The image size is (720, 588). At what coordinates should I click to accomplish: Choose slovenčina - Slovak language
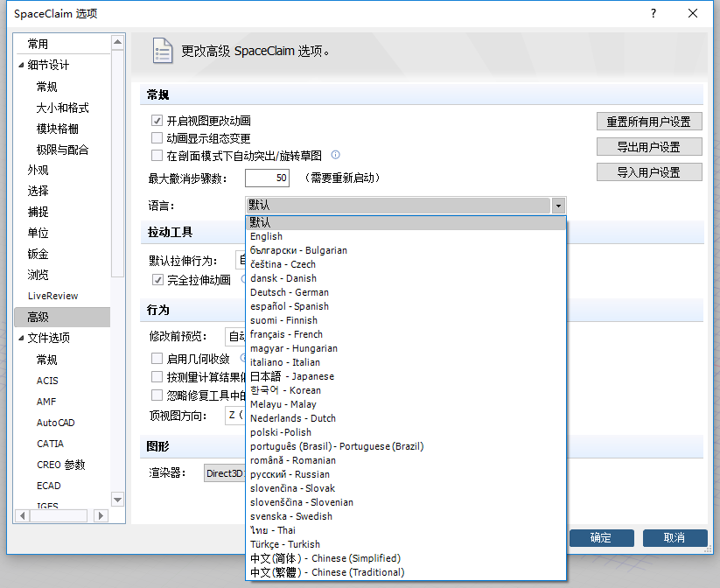(x=406, y=488)
